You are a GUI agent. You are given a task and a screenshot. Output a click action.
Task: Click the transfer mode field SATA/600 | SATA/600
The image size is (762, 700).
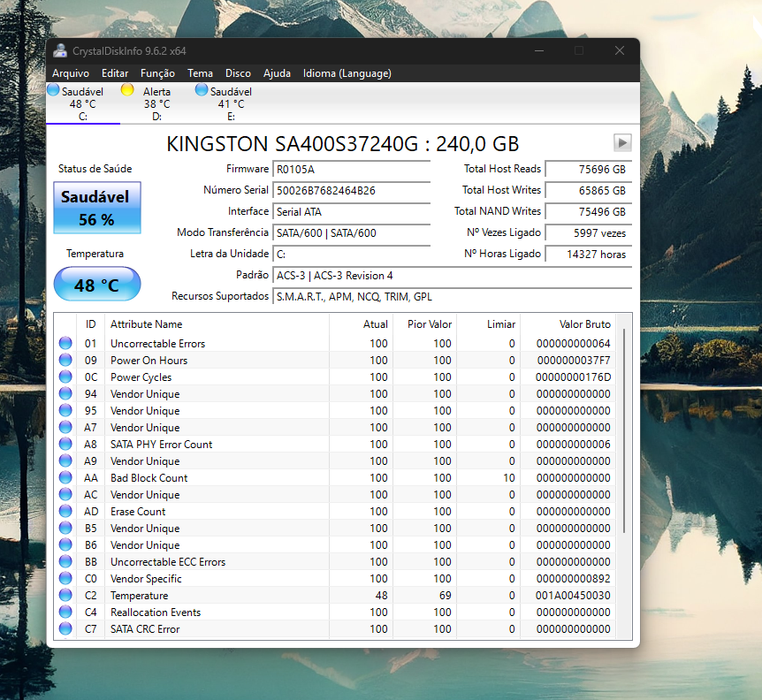[x=351, y=232]
